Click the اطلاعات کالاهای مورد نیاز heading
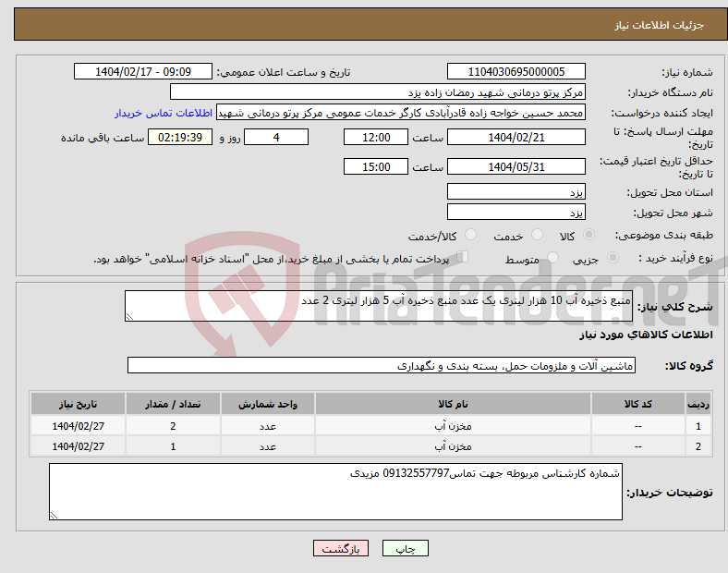The height and width of the screenshot is (573, 728). point(646,335)
